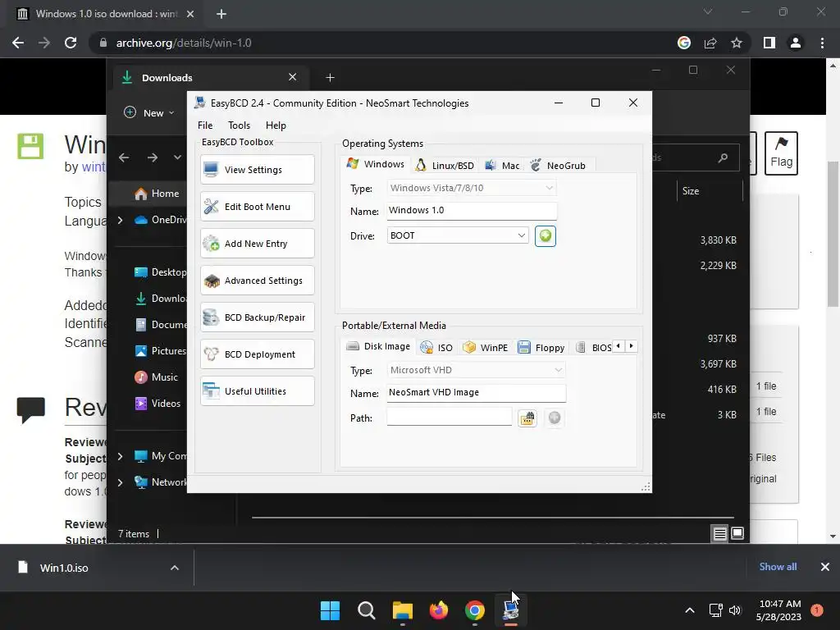
Task: Open BCD Backup/Repair page
Action: click(257, 317)
